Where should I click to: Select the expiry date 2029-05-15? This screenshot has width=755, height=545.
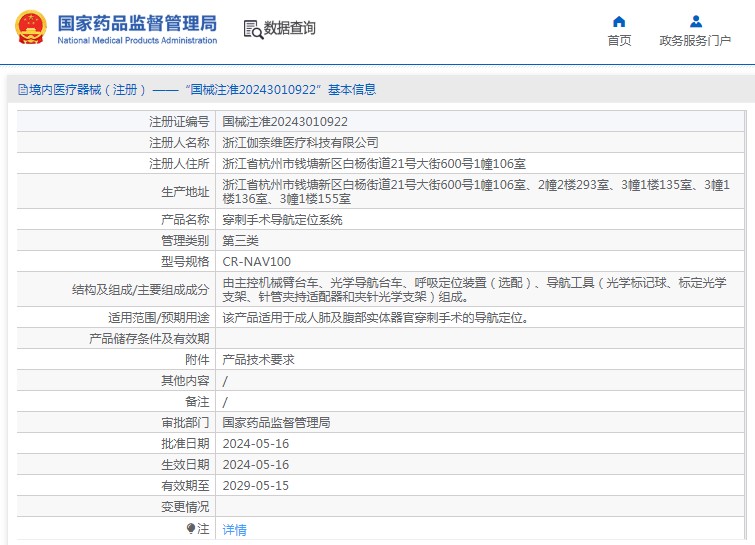(256, 486)
